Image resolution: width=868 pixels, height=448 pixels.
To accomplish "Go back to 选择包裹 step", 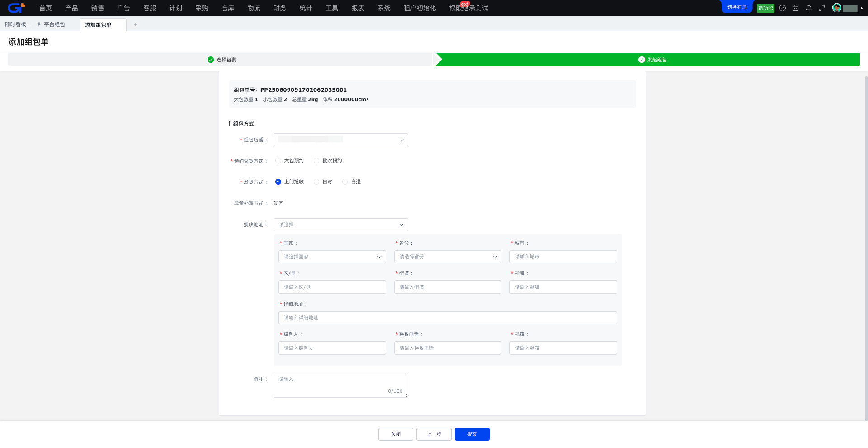I will [222, 60].
